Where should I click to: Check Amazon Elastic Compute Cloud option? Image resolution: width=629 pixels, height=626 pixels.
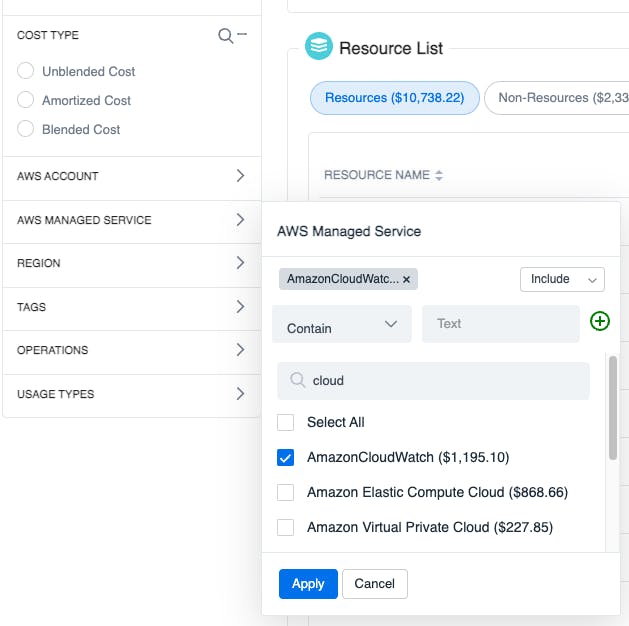[x=286, y=492]
